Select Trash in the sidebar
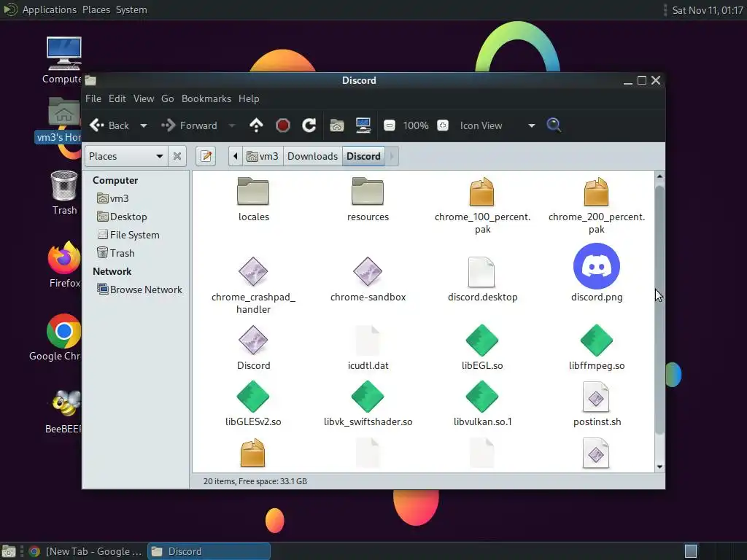747x560 pixels. coord(116,253)
